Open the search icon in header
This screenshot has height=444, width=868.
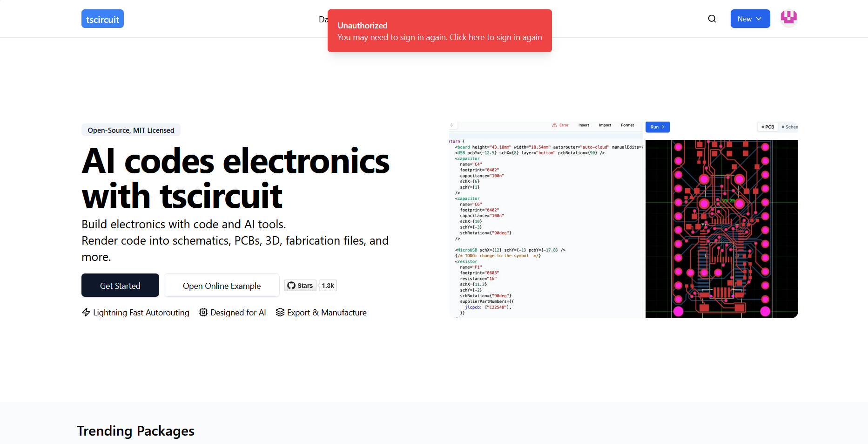pos(712,19)
